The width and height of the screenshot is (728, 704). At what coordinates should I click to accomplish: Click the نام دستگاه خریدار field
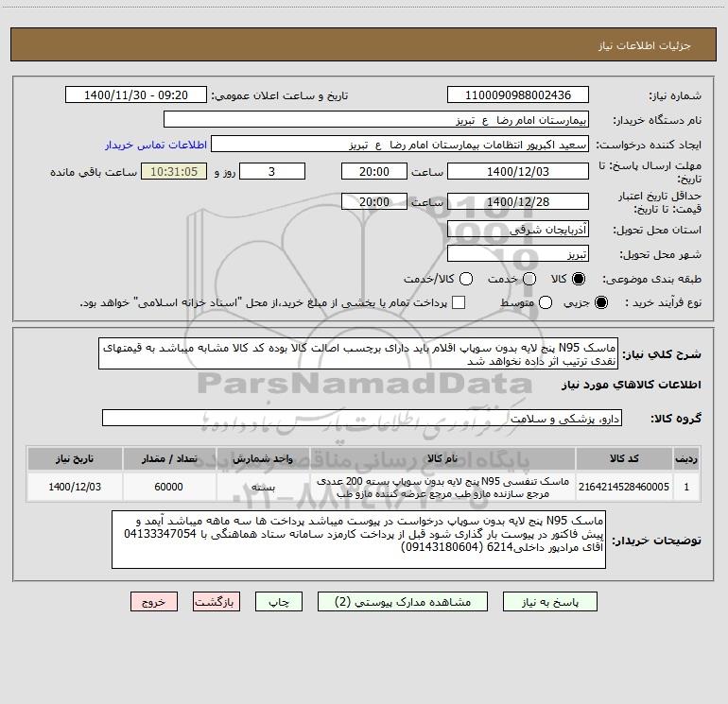pyautogui.click(x=376, y=120)
